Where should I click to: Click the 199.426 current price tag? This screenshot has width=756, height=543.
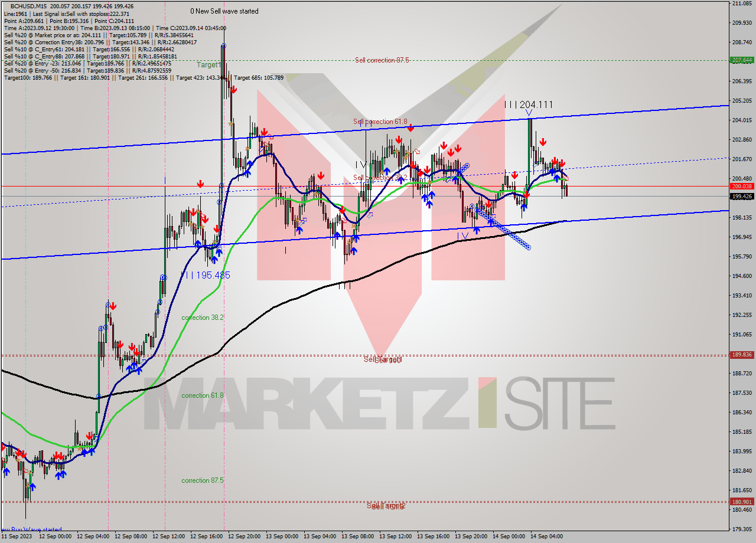[x=742, y=196]
